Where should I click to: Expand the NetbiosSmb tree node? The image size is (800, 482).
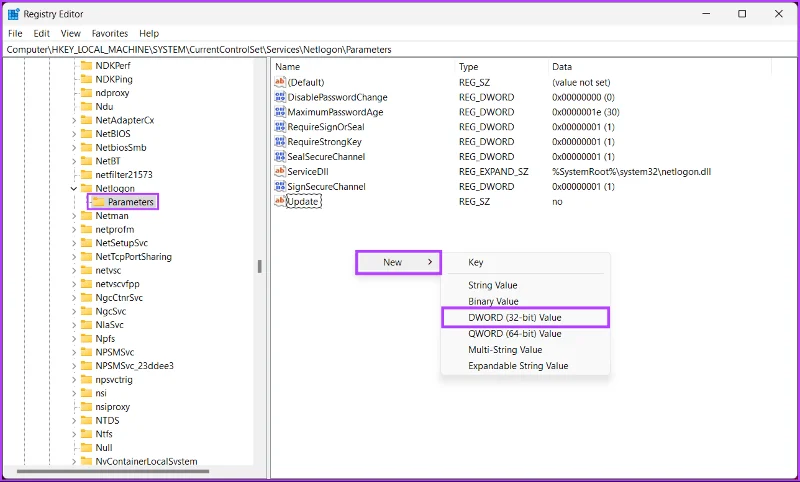tap(73, 147)
